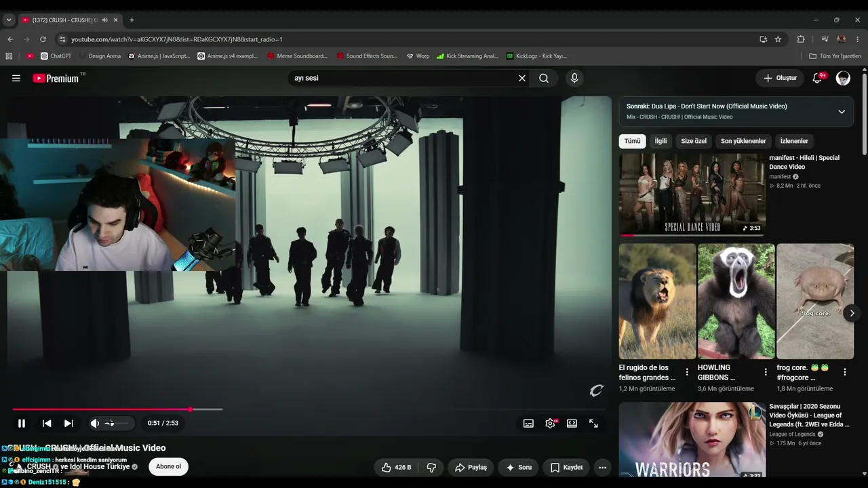
Task: Open 'manifest - Hileli | Special Dance Video' title
Action: pos(804,162)
